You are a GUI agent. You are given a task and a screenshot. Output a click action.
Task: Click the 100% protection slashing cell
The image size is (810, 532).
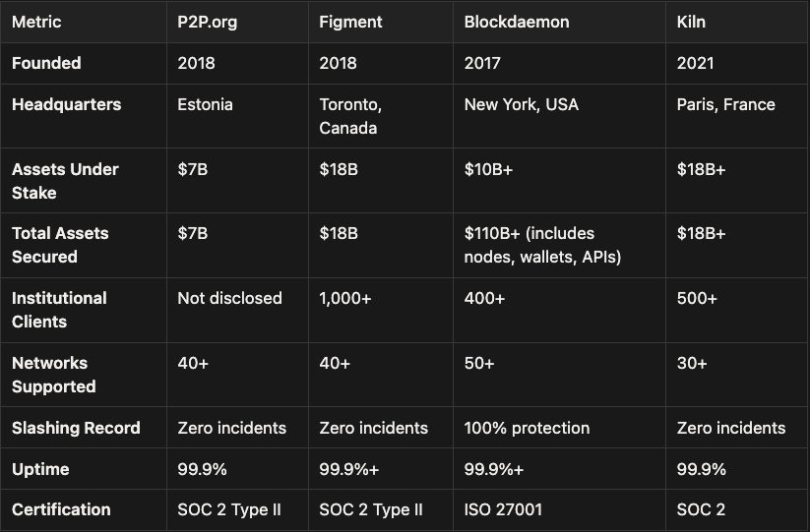[527, 428]
